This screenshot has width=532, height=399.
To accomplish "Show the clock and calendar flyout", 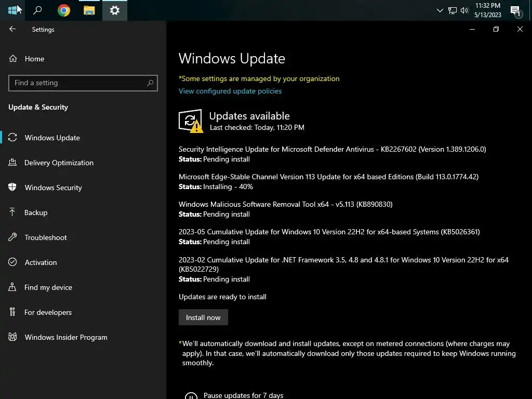I will click(x=487, y=10).
